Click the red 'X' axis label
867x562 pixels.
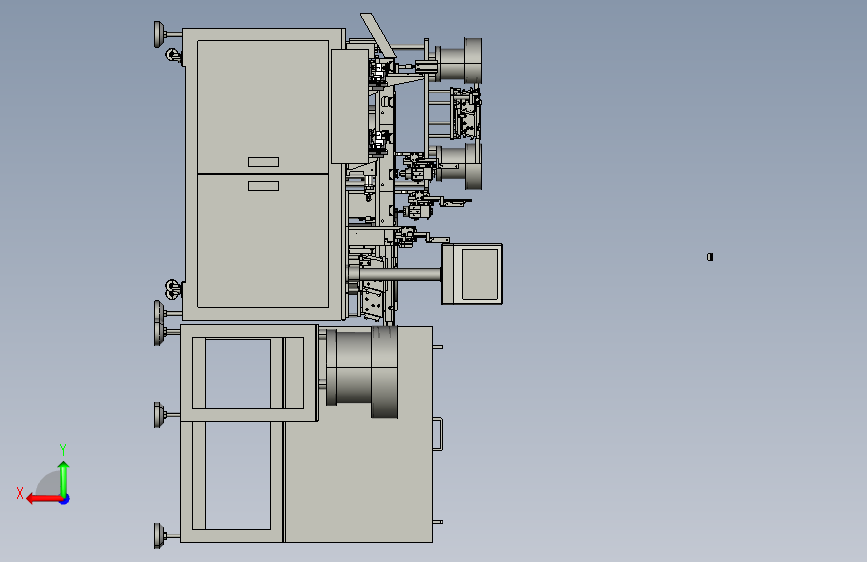[20, 493]
